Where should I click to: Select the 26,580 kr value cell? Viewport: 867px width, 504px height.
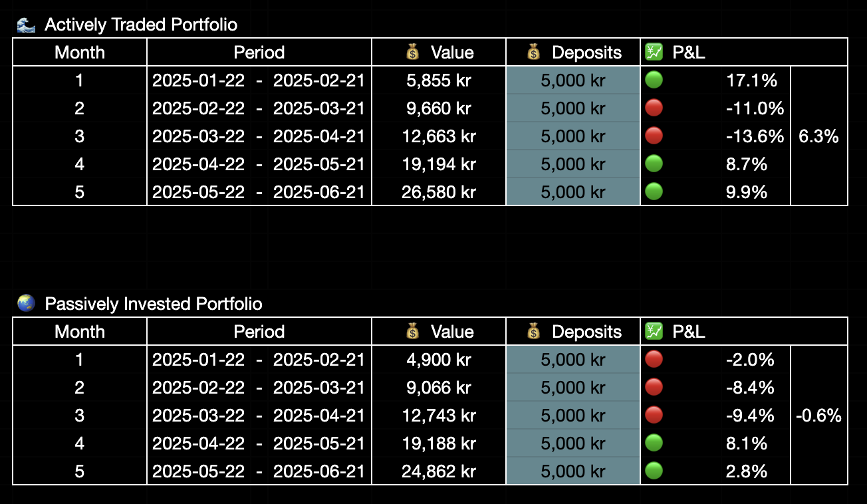click(439, 192)
